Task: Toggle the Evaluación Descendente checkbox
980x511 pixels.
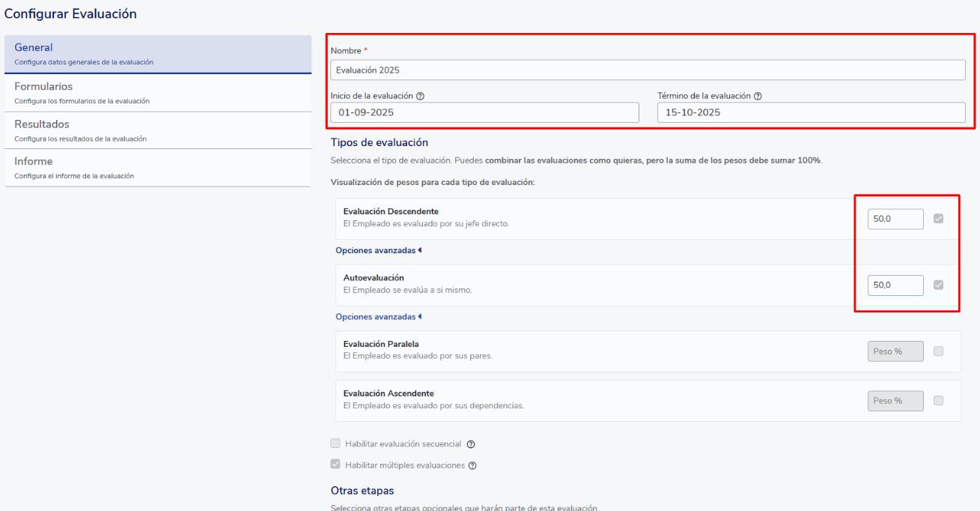Action: (x=938, y=219)
